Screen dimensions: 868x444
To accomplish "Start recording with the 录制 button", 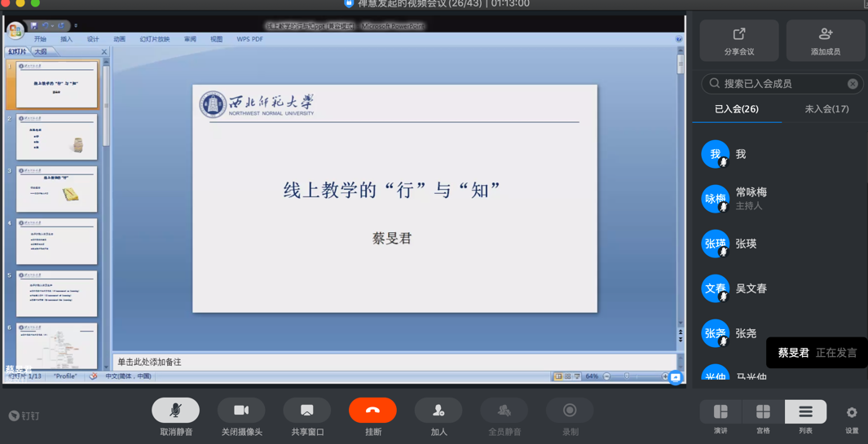I will (570, 411).
